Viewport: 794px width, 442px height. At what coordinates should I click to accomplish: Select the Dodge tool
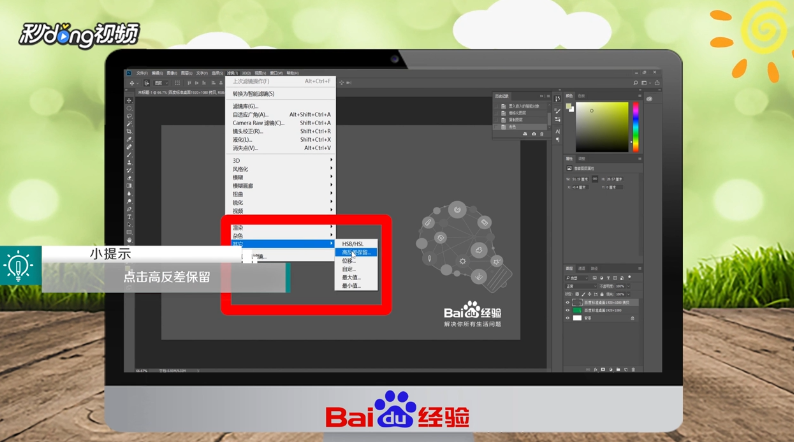click(x=129, y=201)
